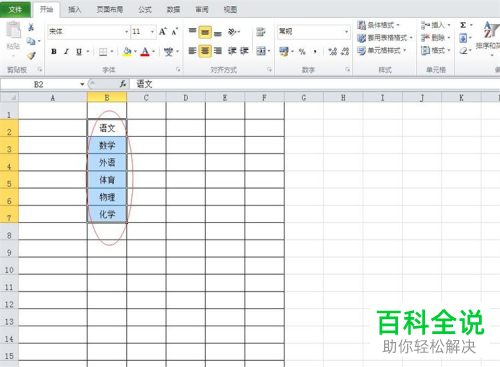The width and height of the screenshot is (500, 367).
Task: Apply Comma Style
Action: point(315,51)
